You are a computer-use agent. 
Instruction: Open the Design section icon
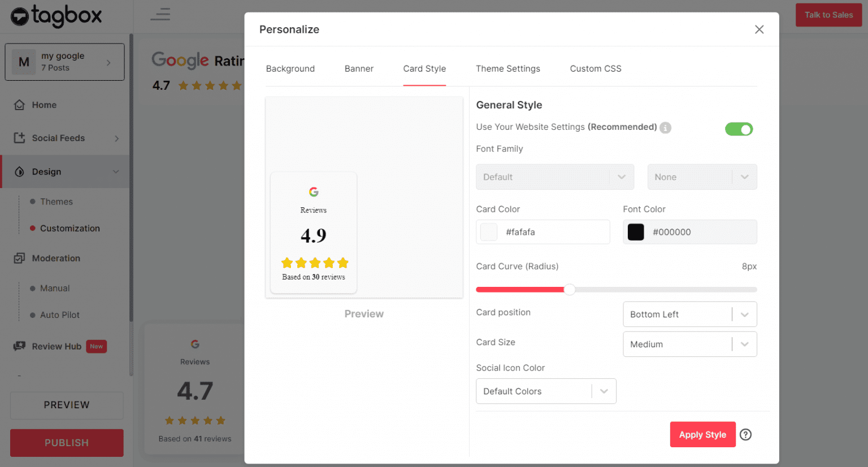coord(19,171)
